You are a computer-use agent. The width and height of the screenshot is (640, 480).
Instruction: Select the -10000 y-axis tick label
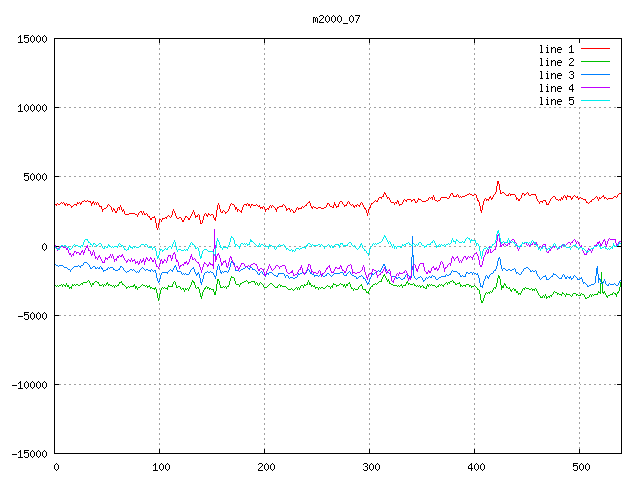[x=29, y=384]
